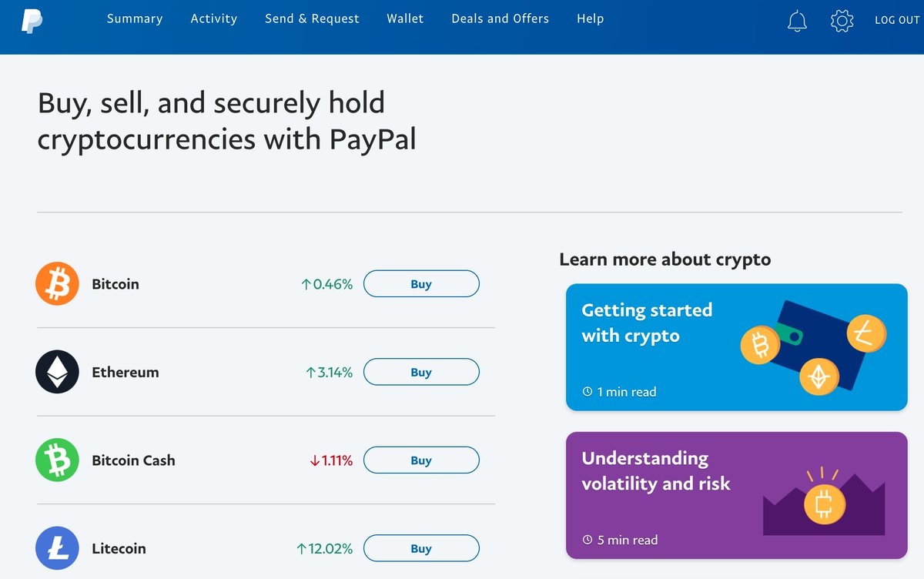Click the clock icon beside 5 min read
Screen dimensions: 924x579
click(x=588, y=541)
